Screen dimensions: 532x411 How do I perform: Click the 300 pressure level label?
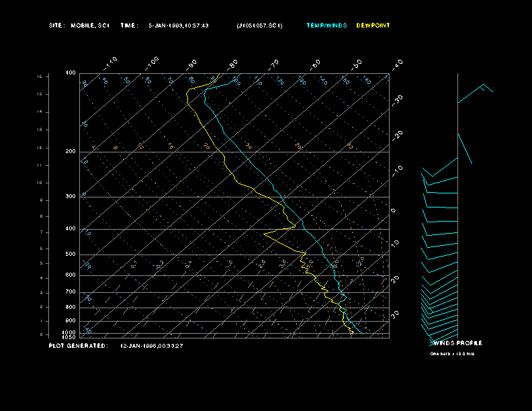(x=71, y=197)
